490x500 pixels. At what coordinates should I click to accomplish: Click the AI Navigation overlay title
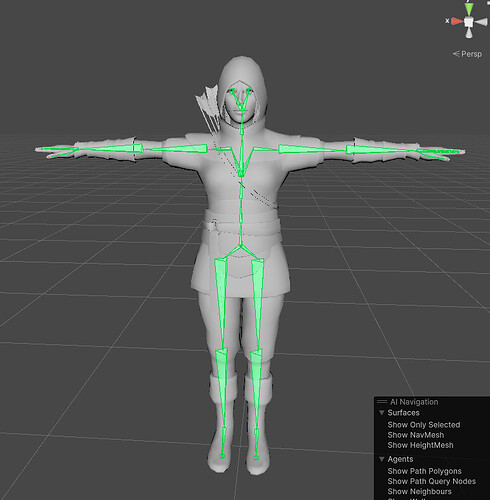pyautogui.click(x=414, y=402)
